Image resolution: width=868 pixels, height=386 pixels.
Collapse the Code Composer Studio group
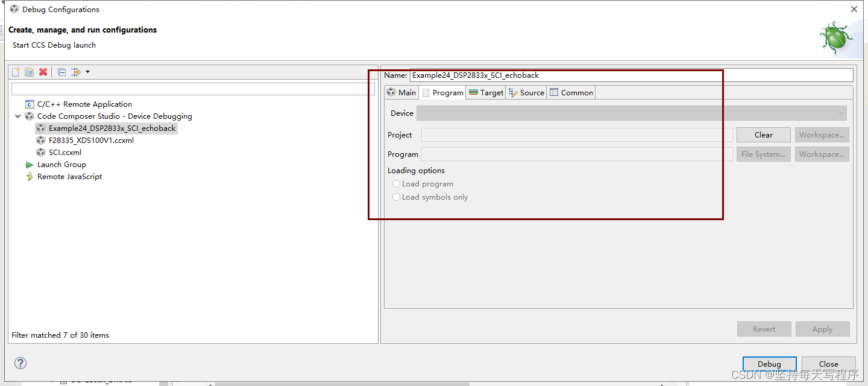[x=17, y=116]
